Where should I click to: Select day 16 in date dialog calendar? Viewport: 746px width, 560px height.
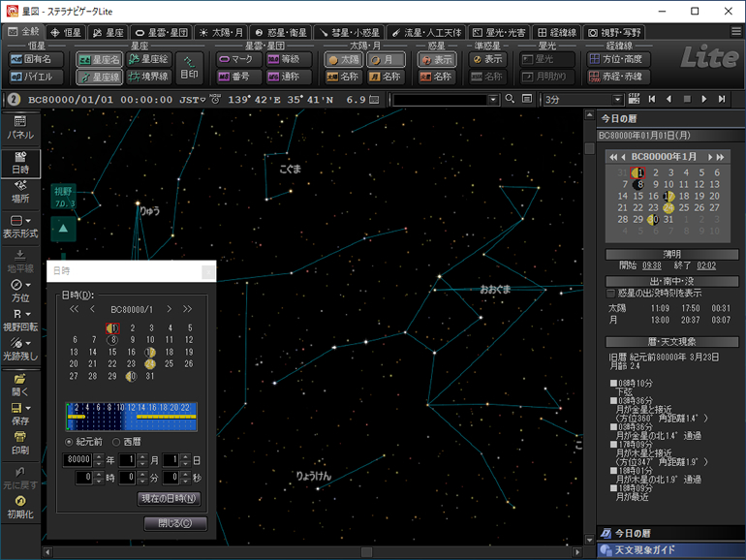[x=132, y=352]
